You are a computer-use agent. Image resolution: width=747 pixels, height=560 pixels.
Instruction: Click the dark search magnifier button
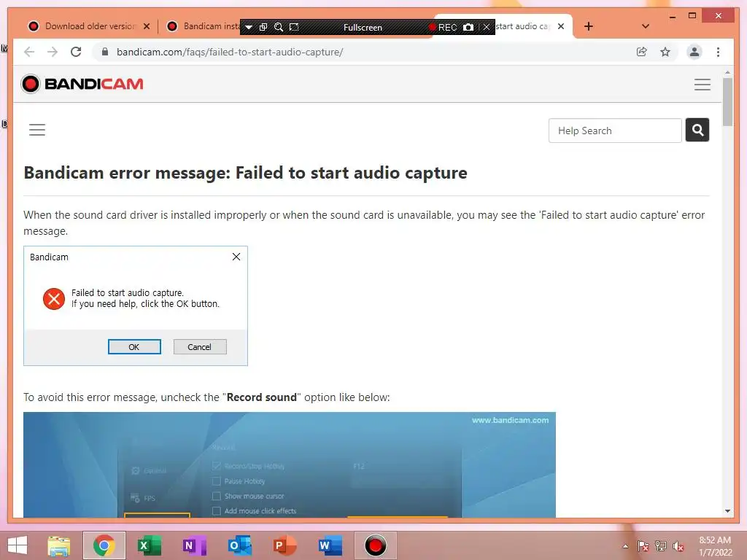(x=697, y=130)
